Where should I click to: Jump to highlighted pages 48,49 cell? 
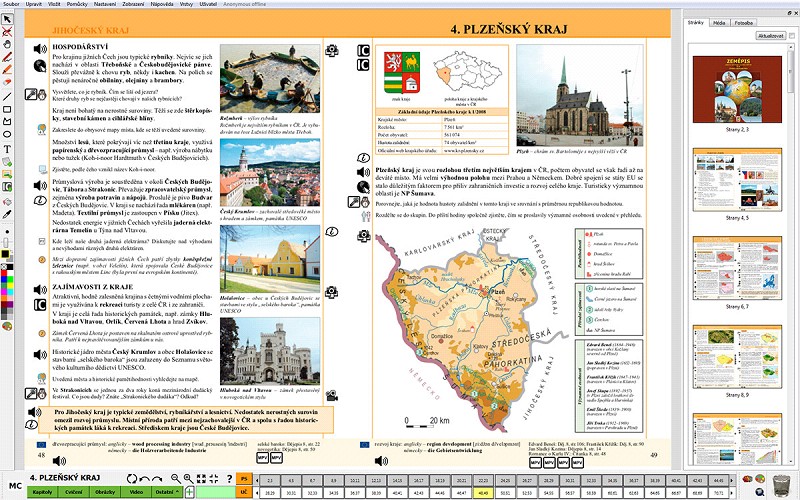483,493
